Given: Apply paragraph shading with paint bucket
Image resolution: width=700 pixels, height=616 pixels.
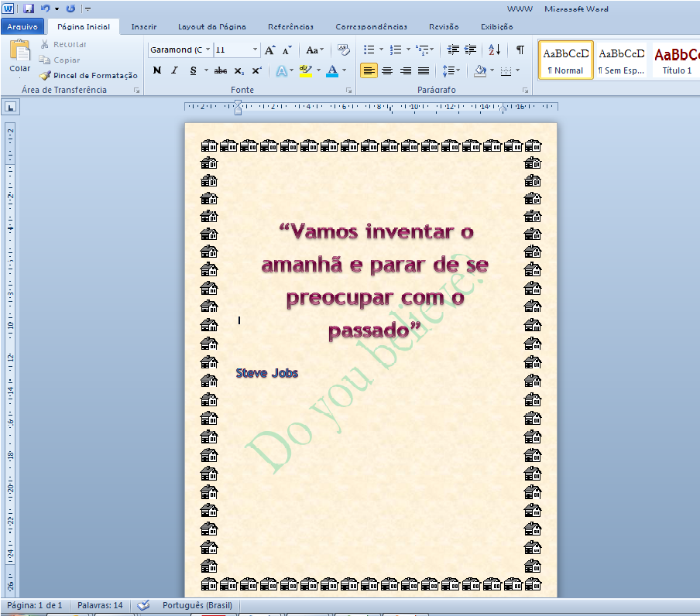Looking at the screenshot, I should 480,70.
